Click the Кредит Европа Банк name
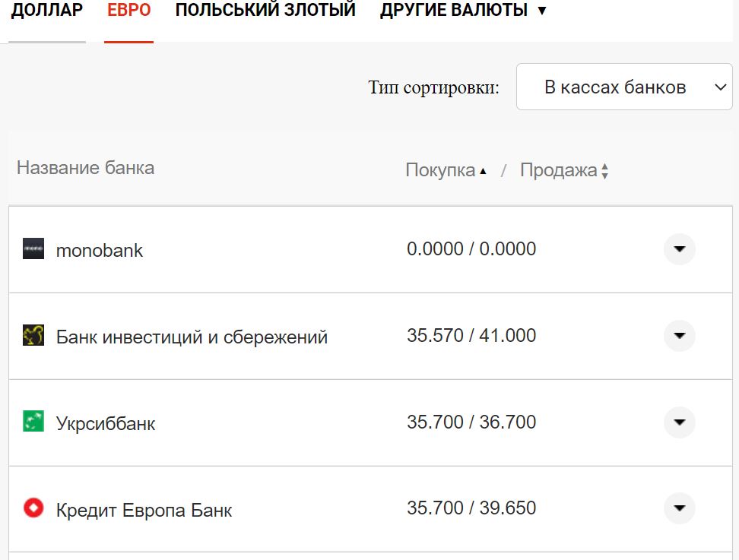Screen dimensions: 739x560 coord(144,508)
